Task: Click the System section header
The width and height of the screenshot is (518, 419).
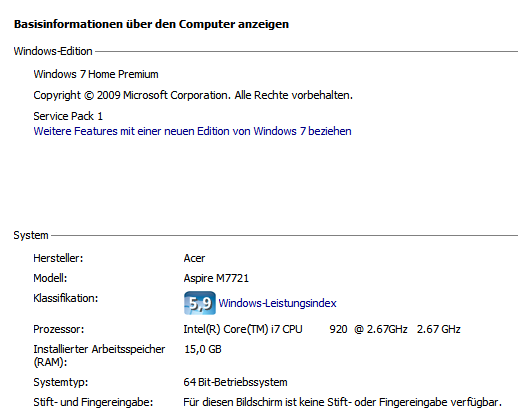Action: (x=31, y=235)
